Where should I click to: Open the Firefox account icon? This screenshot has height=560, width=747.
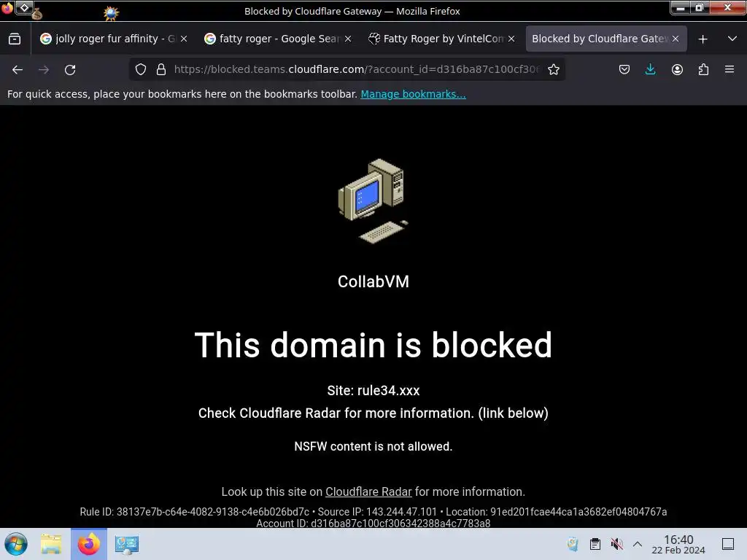coord(677,69)
